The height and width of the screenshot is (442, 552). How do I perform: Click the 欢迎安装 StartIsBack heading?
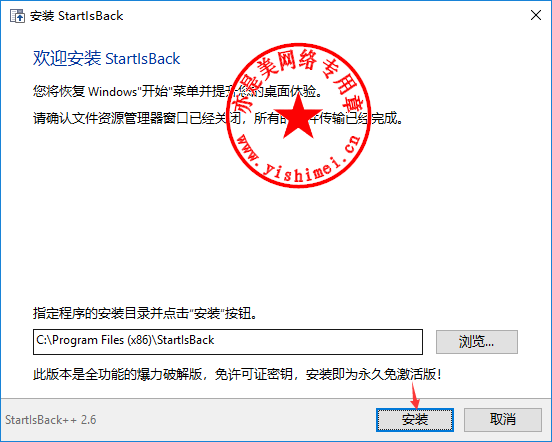click(106, 58)
